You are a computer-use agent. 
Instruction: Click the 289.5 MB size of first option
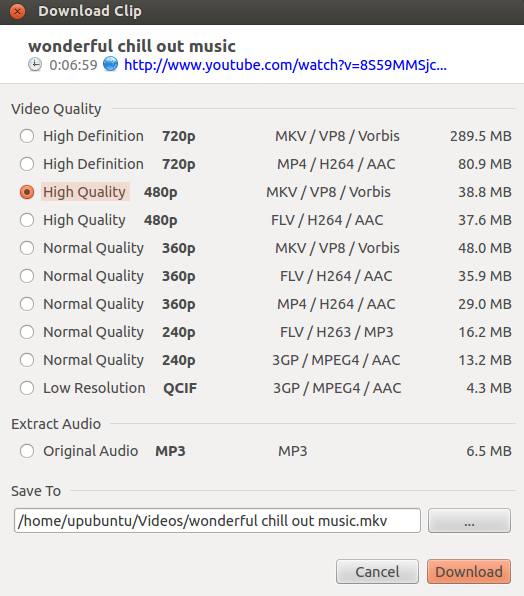(481, 136)
